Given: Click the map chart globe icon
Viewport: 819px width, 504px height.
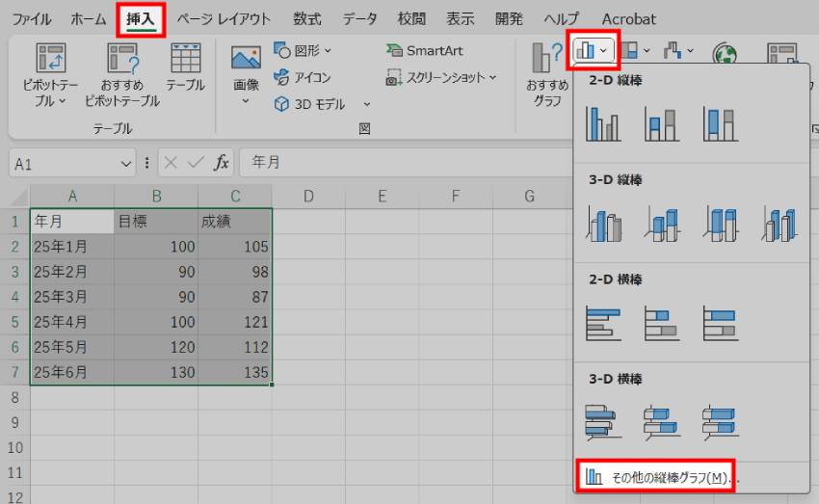Looking at the screenshot, I should pyautogui.click(x=725, y=54).
